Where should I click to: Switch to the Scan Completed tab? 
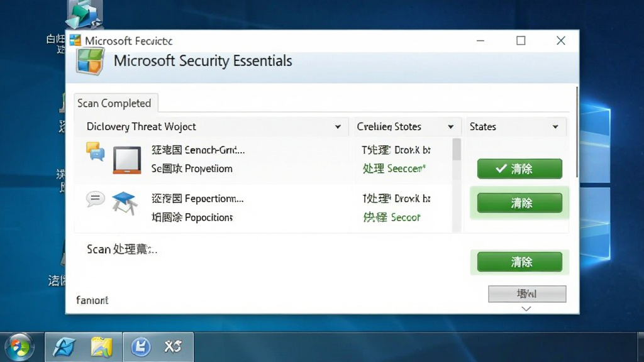[114, 103]
